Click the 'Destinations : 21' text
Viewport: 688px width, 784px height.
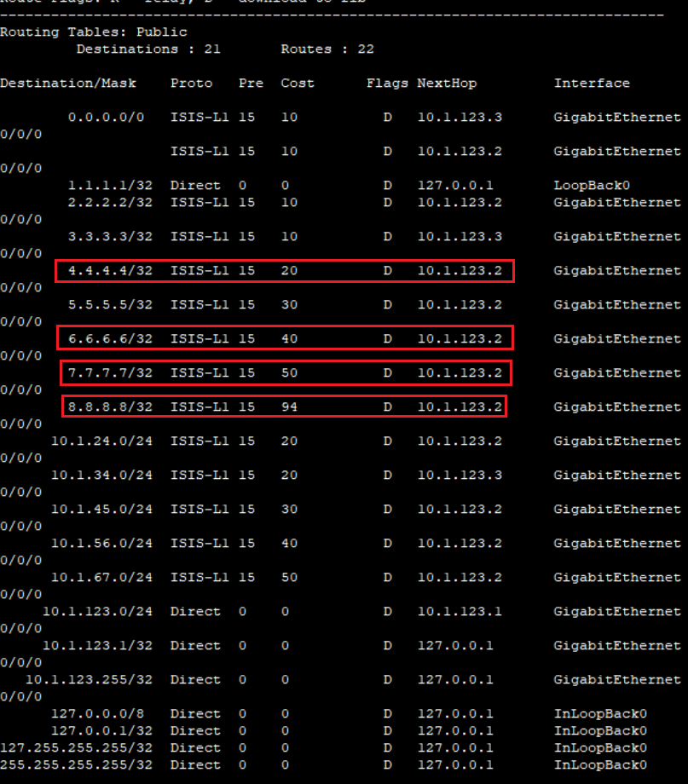pos(148,49)
